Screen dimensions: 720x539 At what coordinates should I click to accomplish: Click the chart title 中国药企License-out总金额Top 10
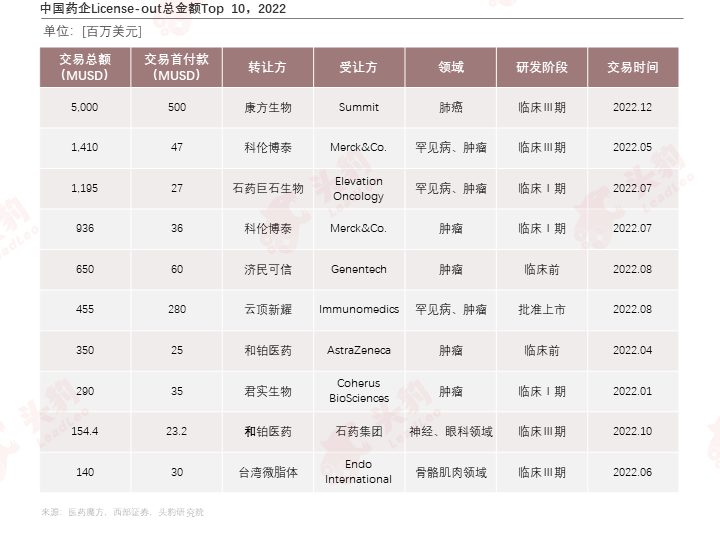click(163, 8)
